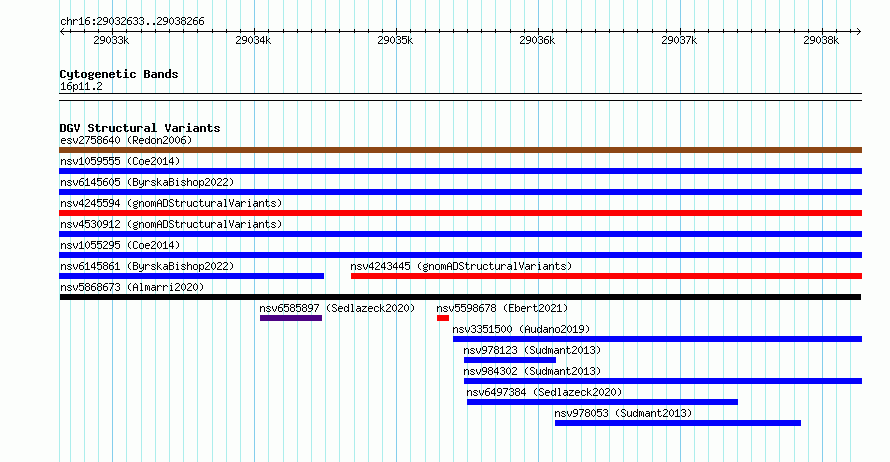The image size is (890, 462).
Task: Click the blue nsv4530912 variant bar
Action: click(x=460, y=234)
